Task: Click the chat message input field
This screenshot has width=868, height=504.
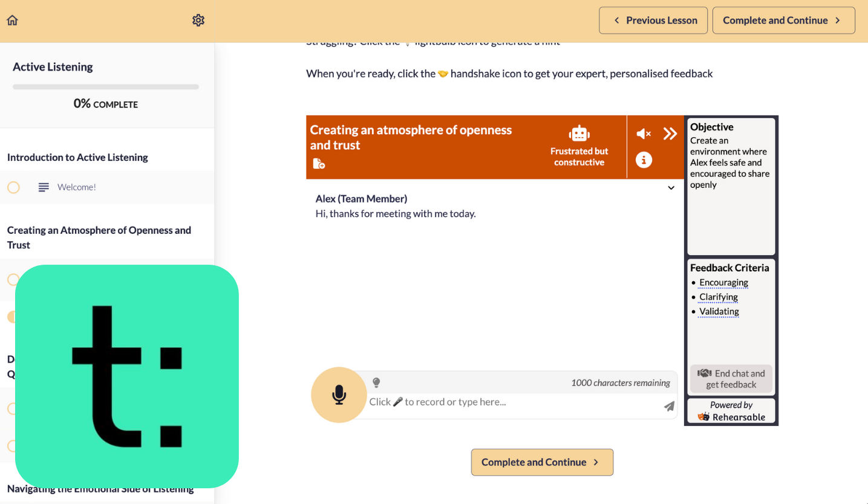Action: pyautogui.click(x=514, y=402)
